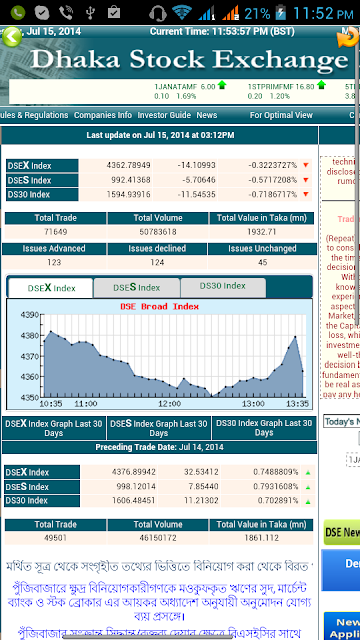The image size is (360, 640).
Task: Tap the green DSE News button
Action: pos(342,532)
